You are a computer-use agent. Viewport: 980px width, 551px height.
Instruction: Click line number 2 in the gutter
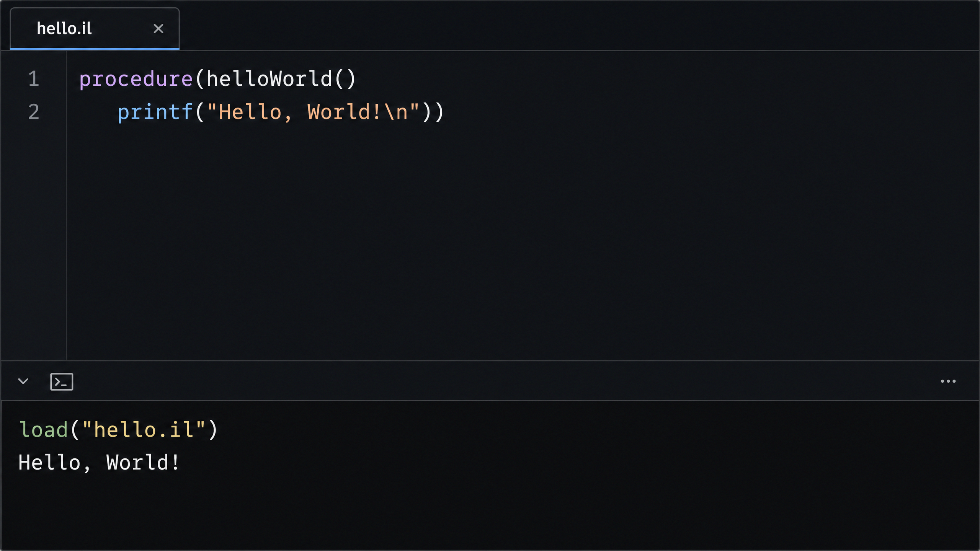pyautogui.click(x=34, y=112)
